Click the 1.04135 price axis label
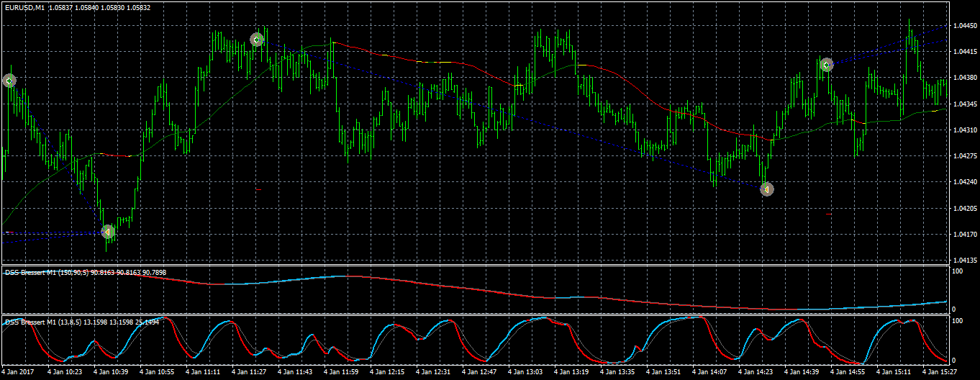The height and width of the screenshot is (380, 980). pyautogui.click(x=963, y=261)
